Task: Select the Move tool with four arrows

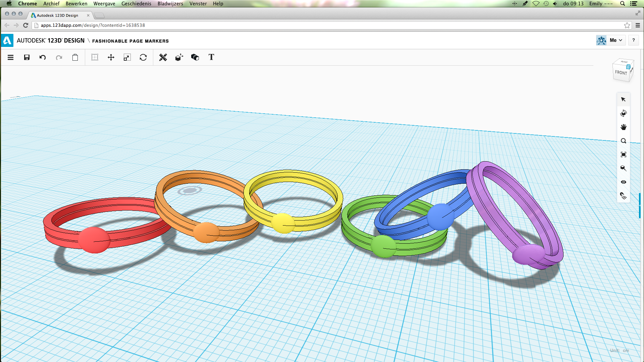Action: (x=111, y=57)
